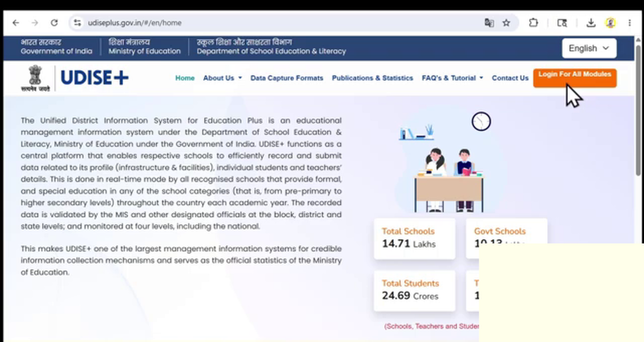Open browser downloads icon

(591, 23)
